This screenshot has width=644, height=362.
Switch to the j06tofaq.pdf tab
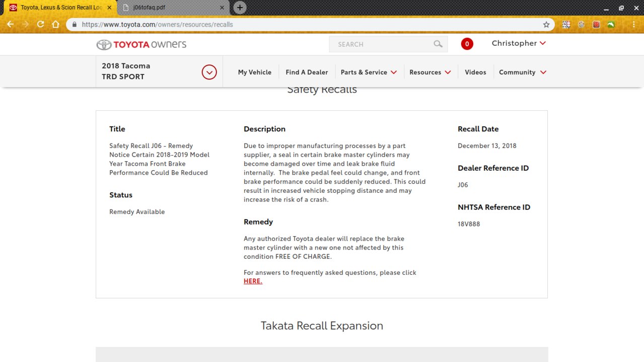(173, 8)
